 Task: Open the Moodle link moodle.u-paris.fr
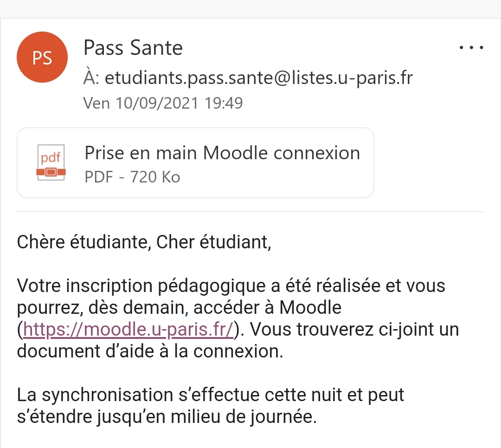tap(128, 329)
